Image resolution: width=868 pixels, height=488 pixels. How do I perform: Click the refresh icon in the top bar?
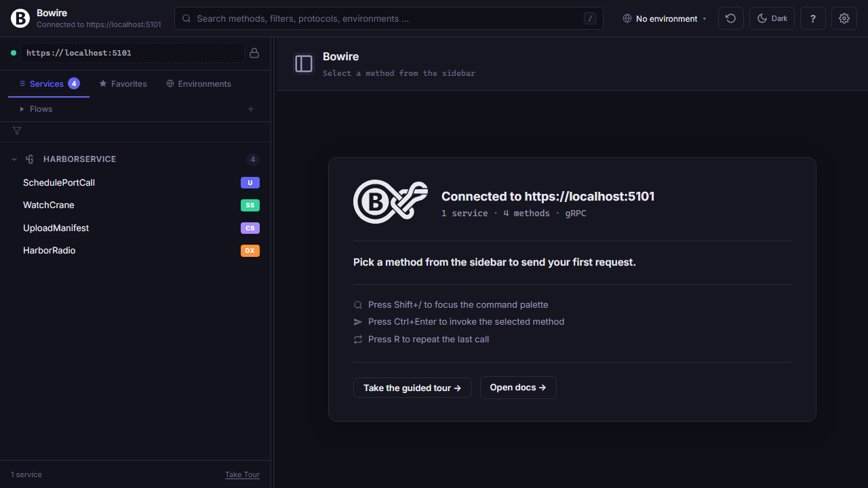[730, 18]
